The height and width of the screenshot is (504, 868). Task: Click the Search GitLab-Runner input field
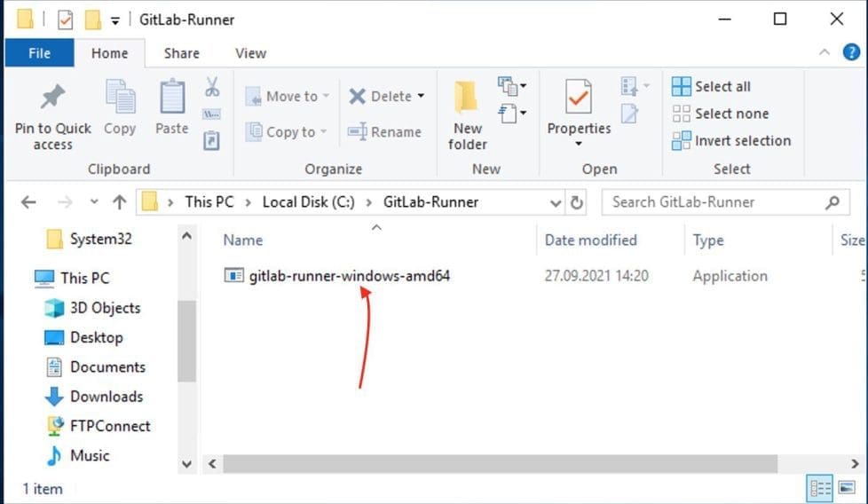pos(714,202)
